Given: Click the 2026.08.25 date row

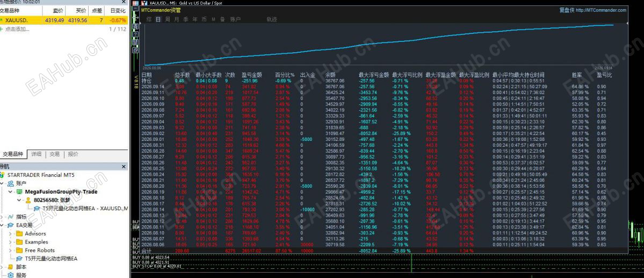Looking at the screenshot, I should pos(153,168).
